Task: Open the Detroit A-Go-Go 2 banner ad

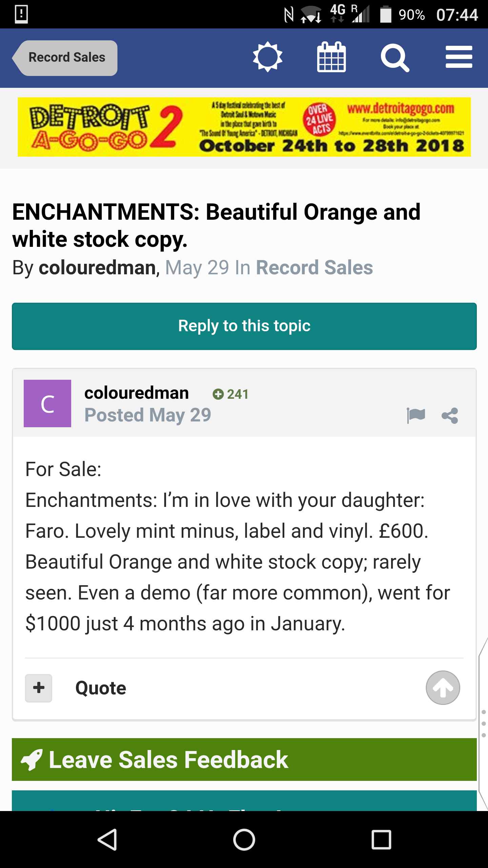Action: [x=244, y=127]
